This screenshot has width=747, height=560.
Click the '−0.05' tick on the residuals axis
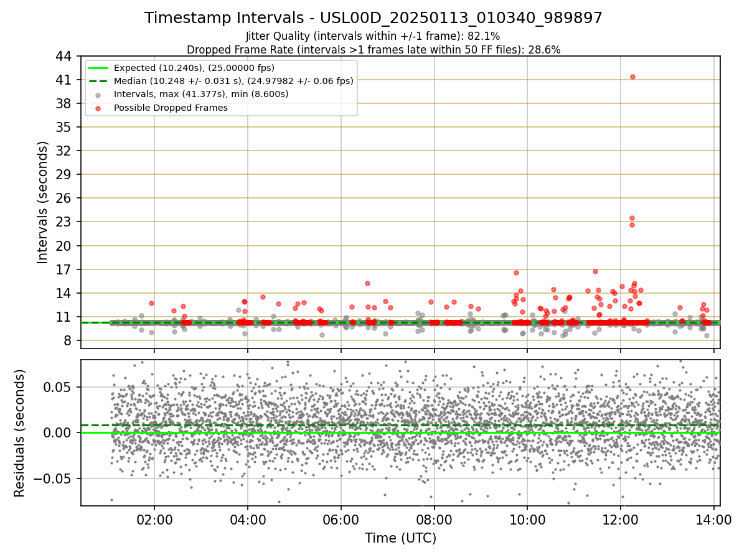click(53, 478)
